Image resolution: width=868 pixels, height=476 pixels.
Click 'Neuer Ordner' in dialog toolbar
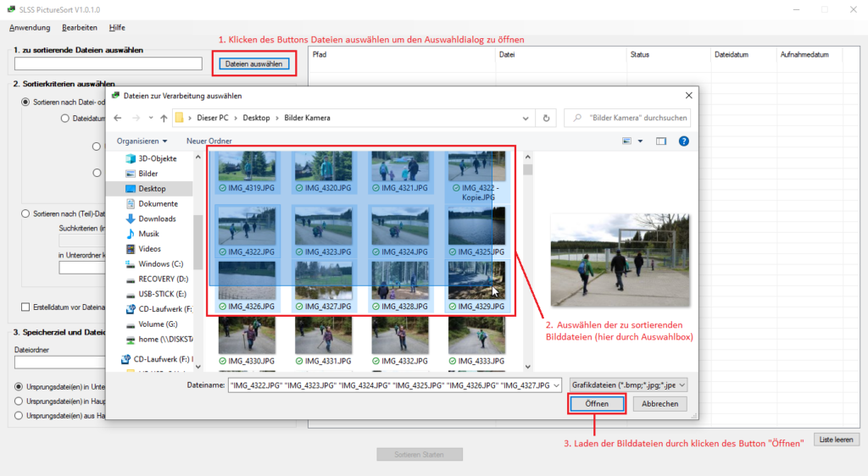[209, 141]
